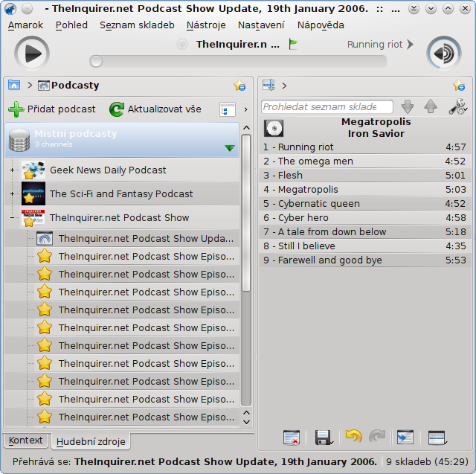
Task: Click the large play button
Action: tap(32, 54)
